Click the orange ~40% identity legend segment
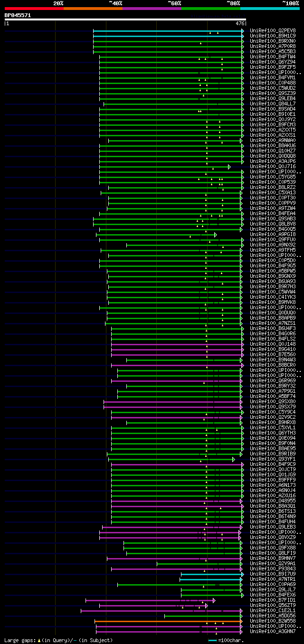 93,9
